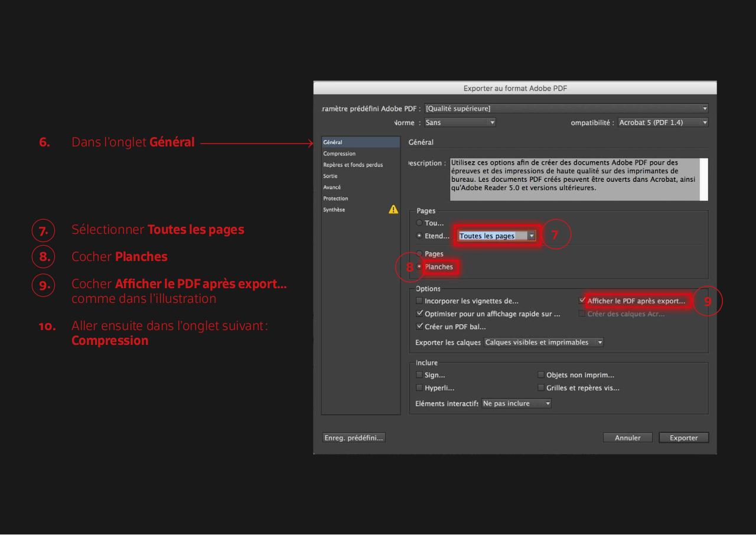The height and width of the screenshot is (535, 756).
Task: Click the Annuler button
Action: click(x=628, y=438)
